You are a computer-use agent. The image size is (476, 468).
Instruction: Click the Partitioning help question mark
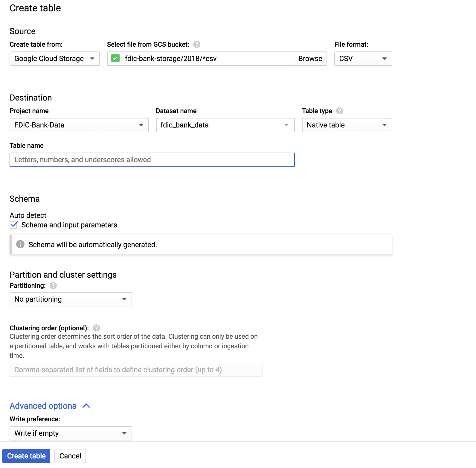tap(53, 285)
